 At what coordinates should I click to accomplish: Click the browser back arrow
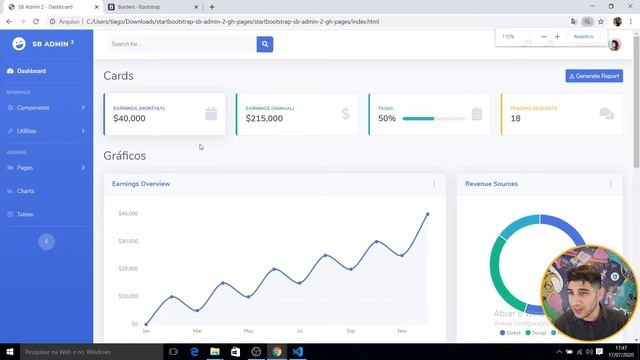pos(9,22)
